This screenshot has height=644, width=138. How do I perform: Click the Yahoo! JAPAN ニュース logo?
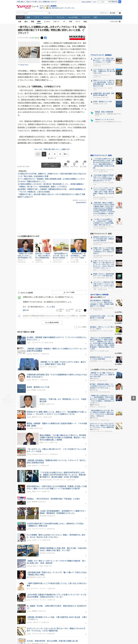(x=27, y=7)
